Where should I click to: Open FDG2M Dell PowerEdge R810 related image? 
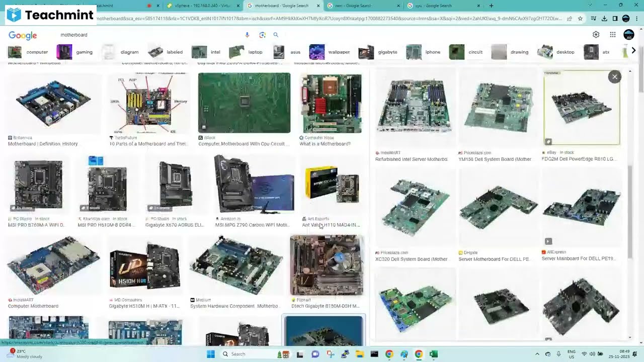coord(582,108)
